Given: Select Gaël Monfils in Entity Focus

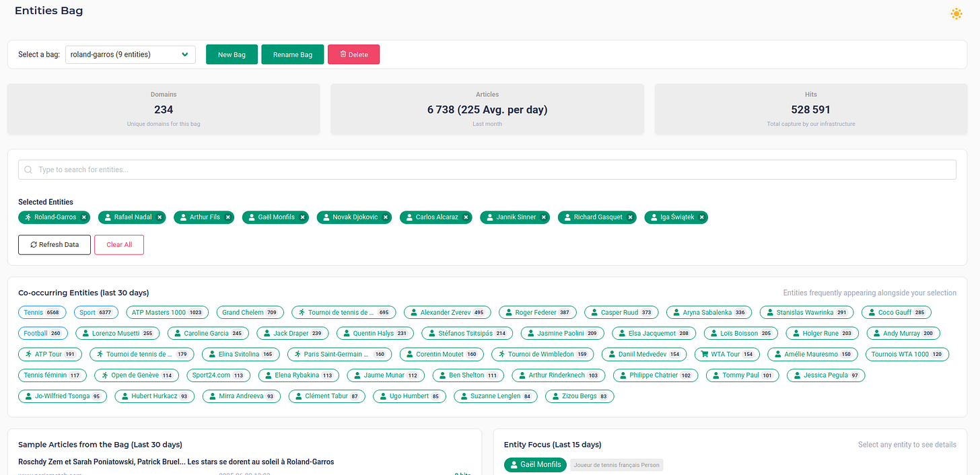Looking at the screenshot, I should pos(535,465).
